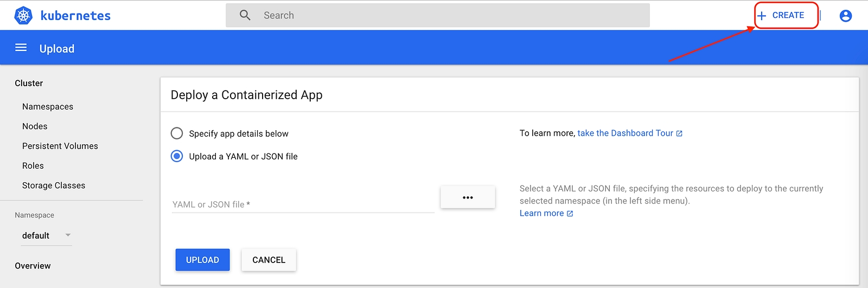Click the Dashboard Tour external link icon

click(x=679, y=133)
